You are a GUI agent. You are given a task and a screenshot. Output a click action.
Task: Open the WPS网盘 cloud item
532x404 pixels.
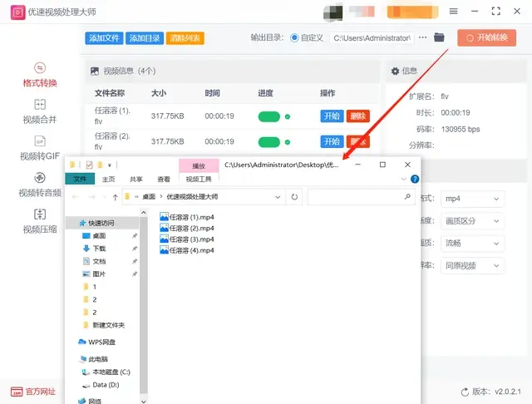[96, 342]
